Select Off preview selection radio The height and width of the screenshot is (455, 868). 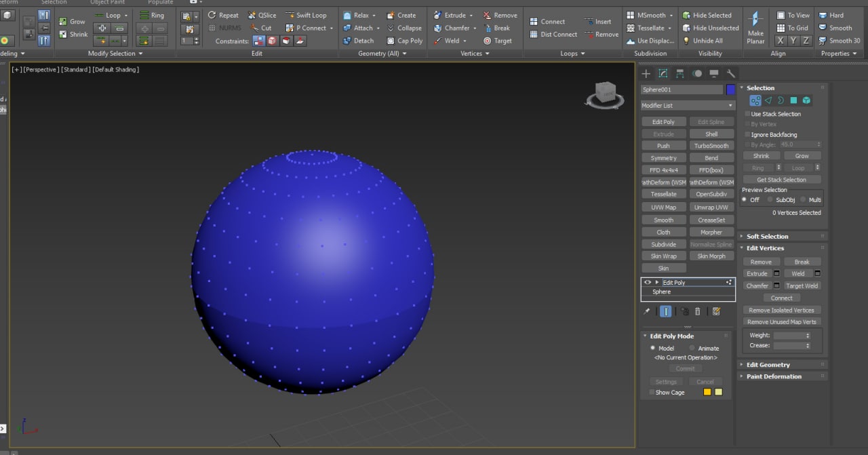[x=745, y=199]
